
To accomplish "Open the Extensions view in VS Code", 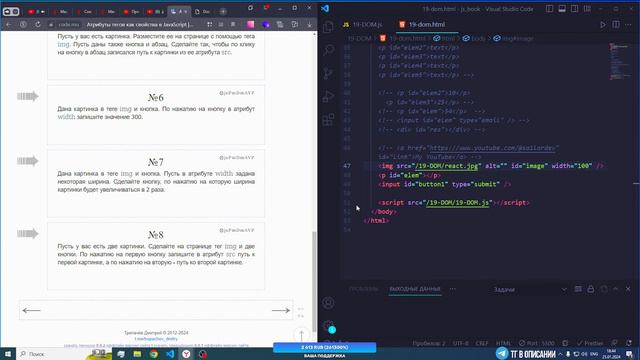I will click(328, 120).
